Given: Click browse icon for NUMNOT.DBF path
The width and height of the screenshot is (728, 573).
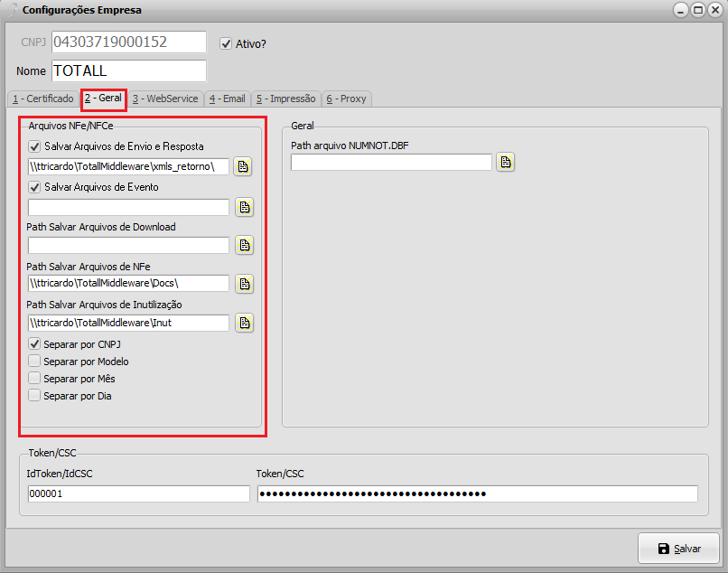Looking at the screenshot, I should (505, 162).
